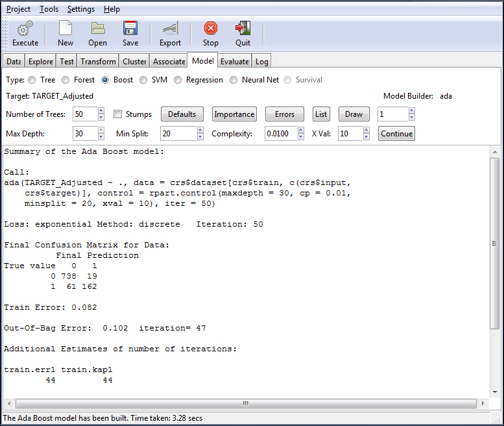Click the 'Train Error: 0.082' text line
504x426 pixels.
(51, 307)
